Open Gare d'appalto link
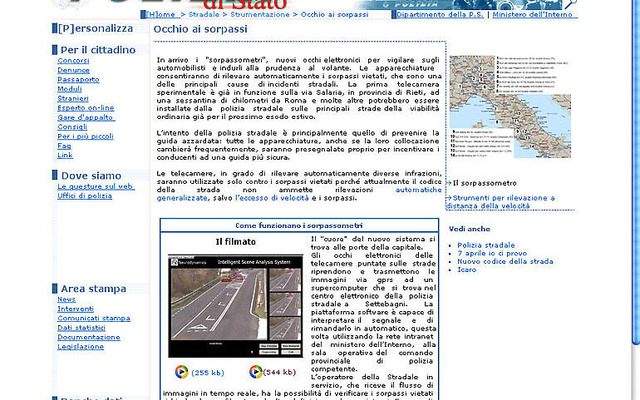The height and width of the screenshot is (400, 640). point(86,118)
